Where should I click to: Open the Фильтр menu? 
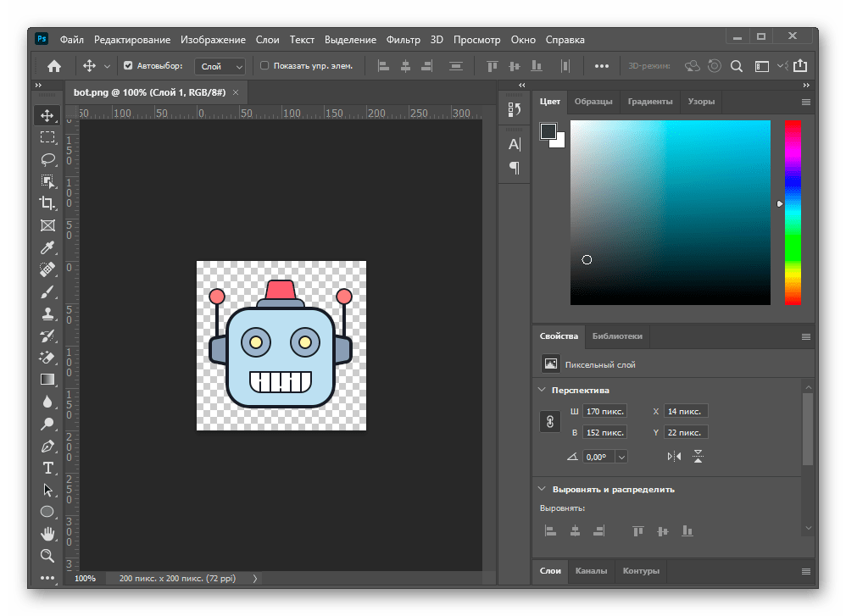tap(403, 40)
